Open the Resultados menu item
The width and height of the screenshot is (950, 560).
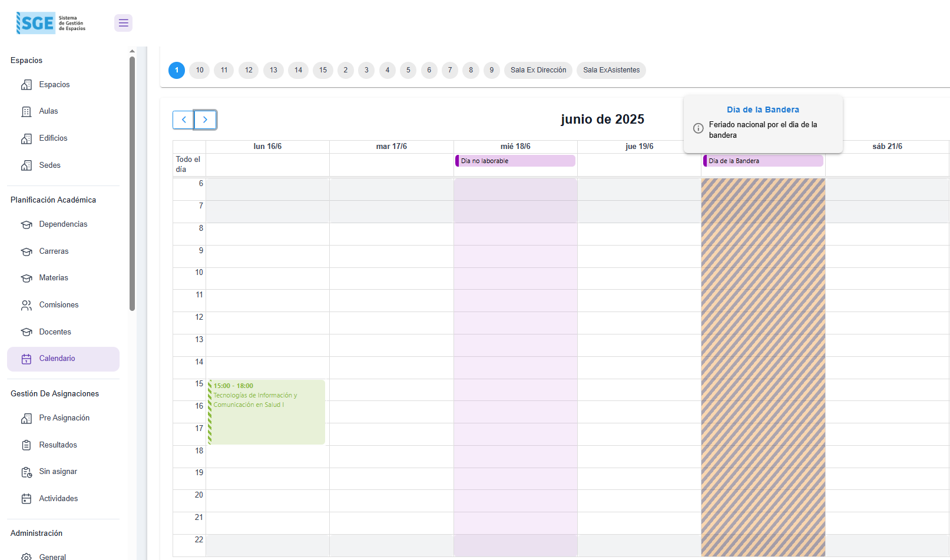[x=63, y=445]
